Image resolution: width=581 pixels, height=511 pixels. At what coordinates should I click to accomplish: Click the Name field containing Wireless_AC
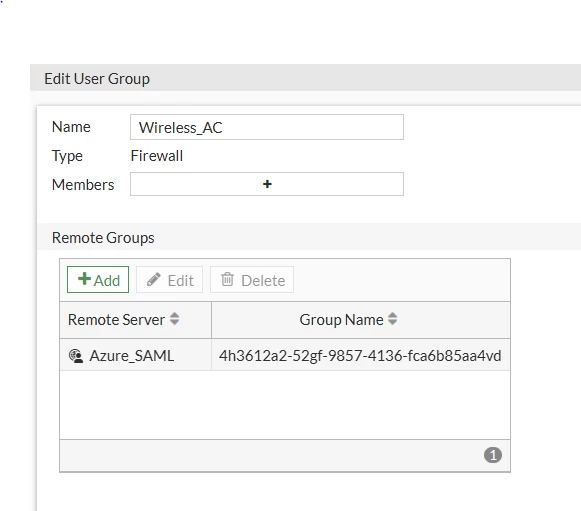tap(267, 127)
